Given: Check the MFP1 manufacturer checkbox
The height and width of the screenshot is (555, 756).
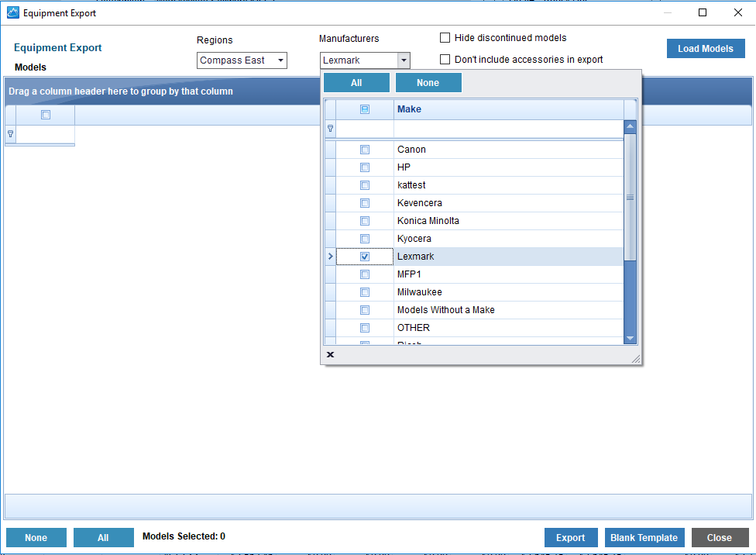Looking at the screenshot, I should click(x=365, y=274).
